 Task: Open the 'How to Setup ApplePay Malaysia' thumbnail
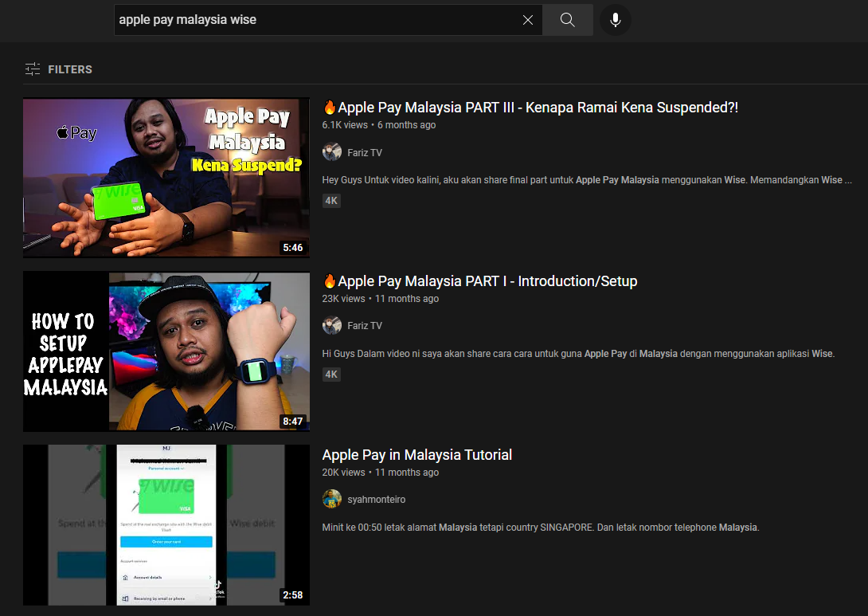[x=166, y=351]
